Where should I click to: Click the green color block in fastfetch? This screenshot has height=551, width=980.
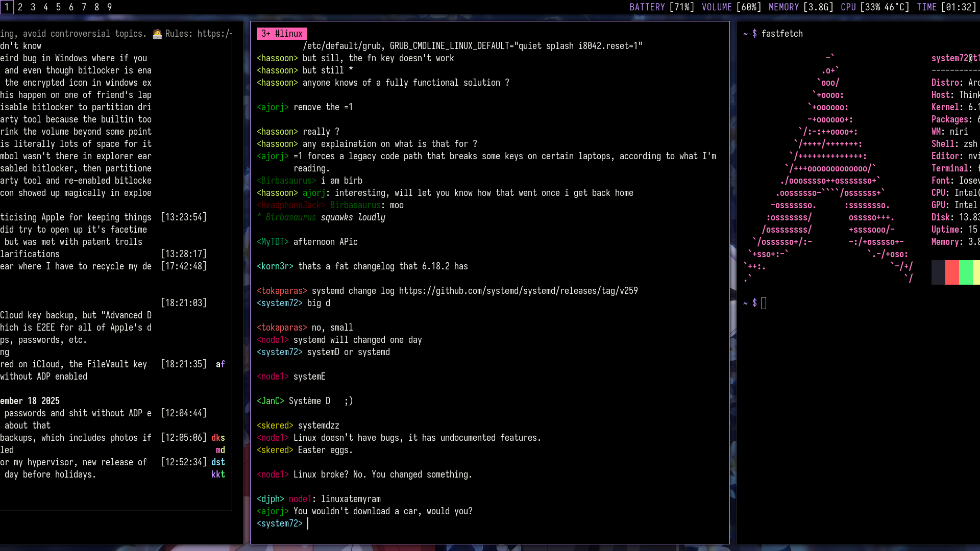coord(966,272)
